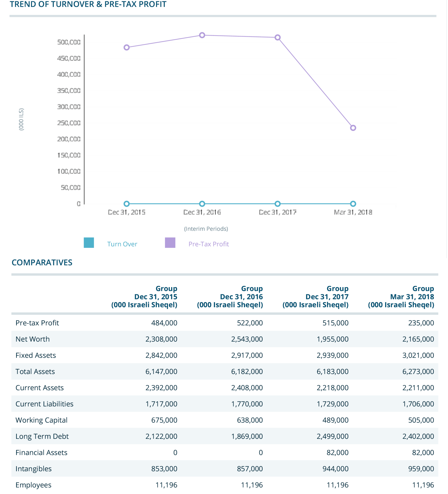Click Turn Over point at Dec 31, 2017
This screenshot has height=494, width=448.
277,204
